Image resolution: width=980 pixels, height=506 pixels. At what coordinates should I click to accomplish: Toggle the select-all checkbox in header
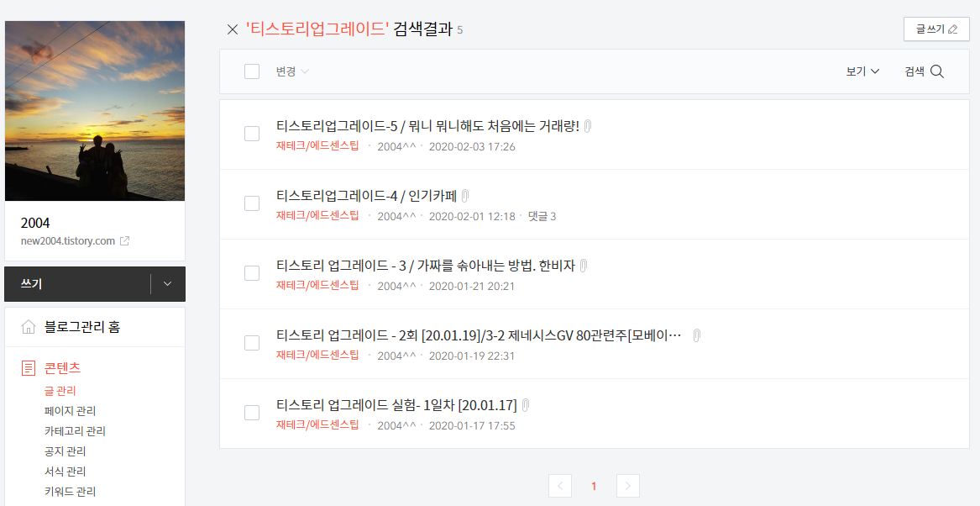click(252, 71)
